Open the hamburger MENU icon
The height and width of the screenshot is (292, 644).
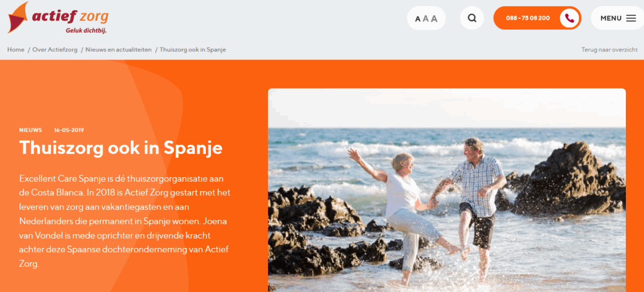[x=631, y=18]
